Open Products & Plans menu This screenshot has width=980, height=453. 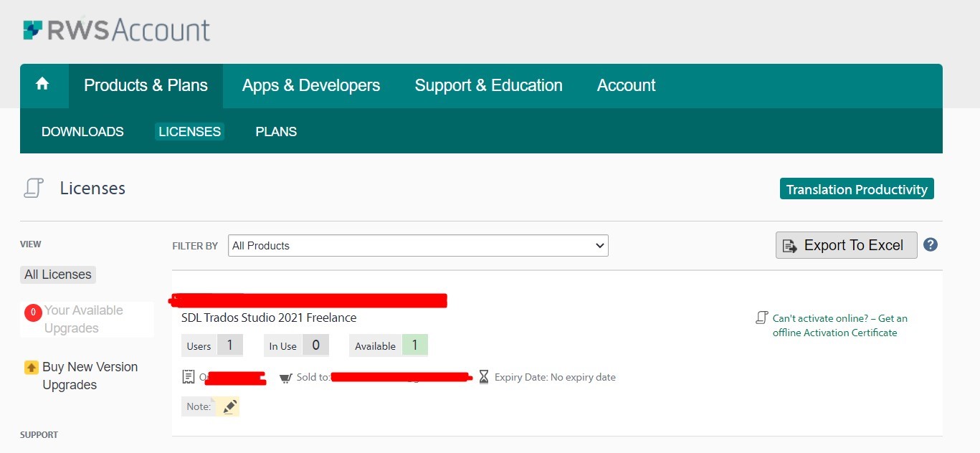pyautogui.click(x=146, y=85)
